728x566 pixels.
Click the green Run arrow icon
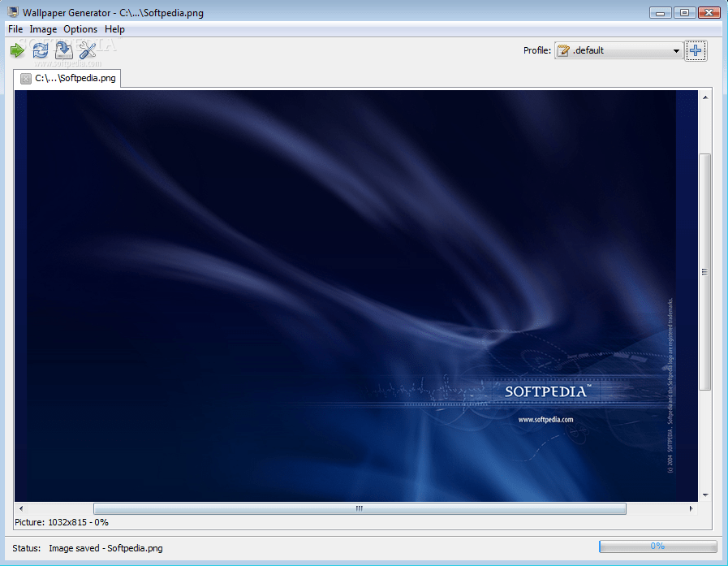tap(17, 50)
